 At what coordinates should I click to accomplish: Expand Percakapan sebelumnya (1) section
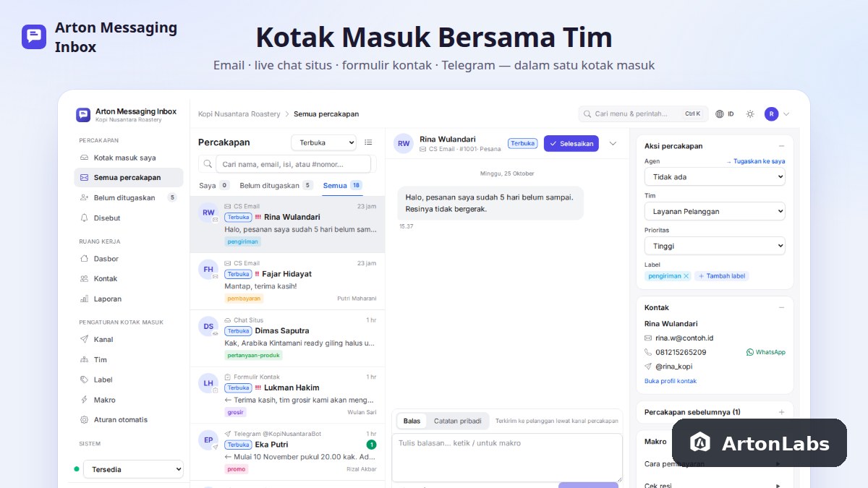(781, 412)
